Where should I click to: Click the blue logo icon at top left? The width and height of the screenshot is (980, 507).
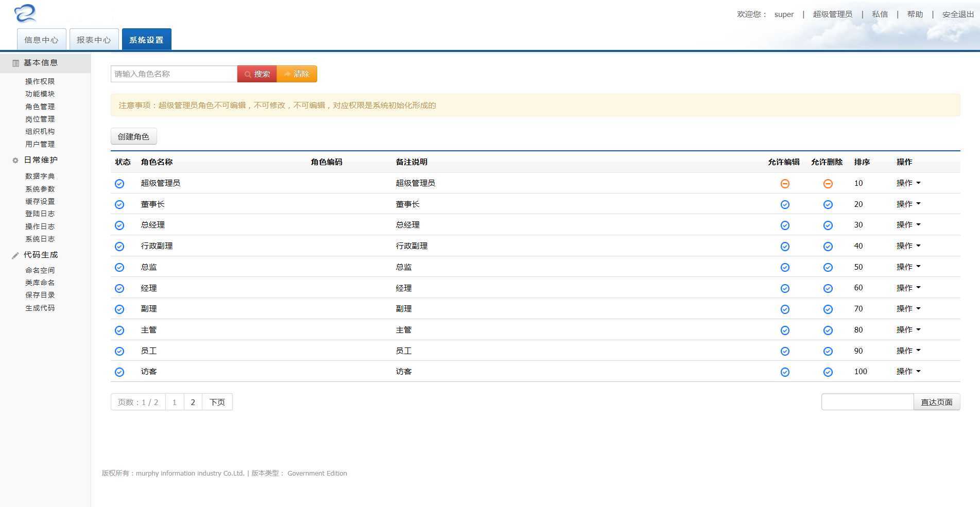[25, 13]
